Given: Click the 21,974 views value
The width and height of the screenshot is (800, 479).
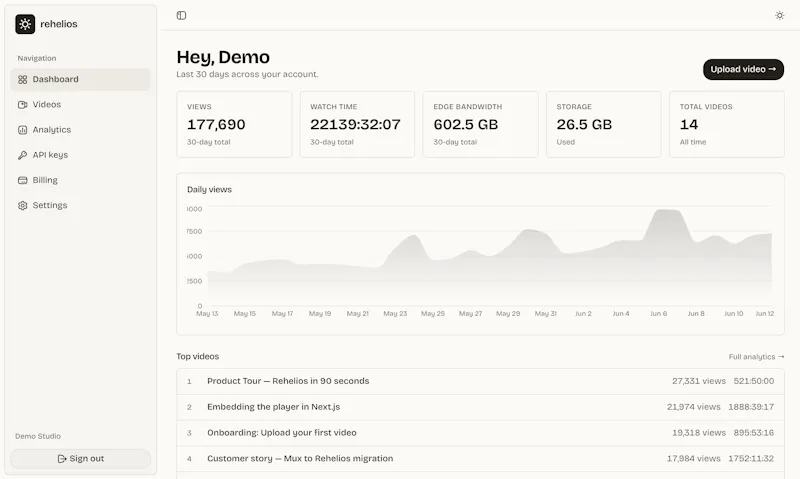Looking at the screenshot, I should tap(693, 407).
